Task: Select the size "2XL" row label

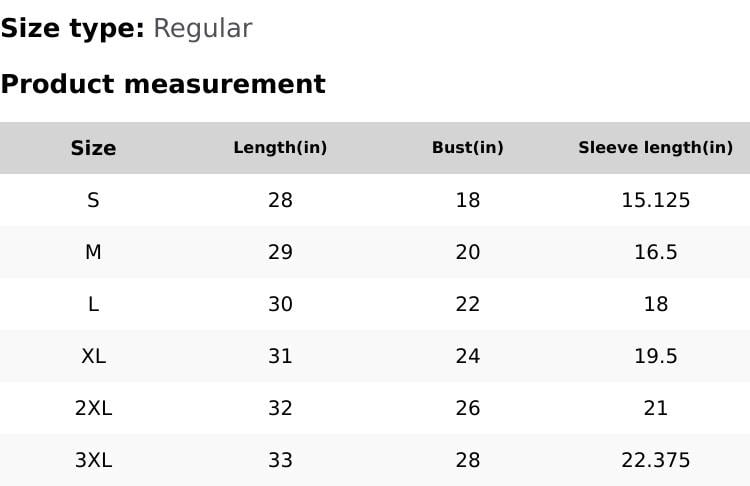Action: point(93,408)
